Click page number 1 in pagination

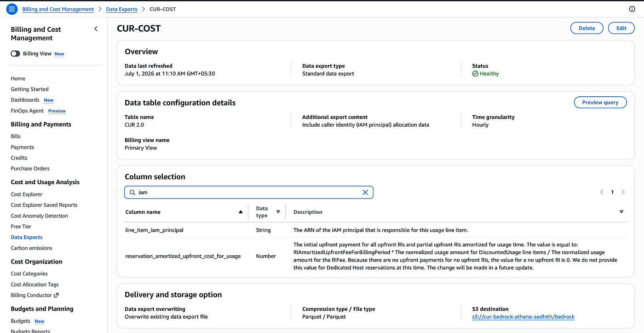pos(612,192)
